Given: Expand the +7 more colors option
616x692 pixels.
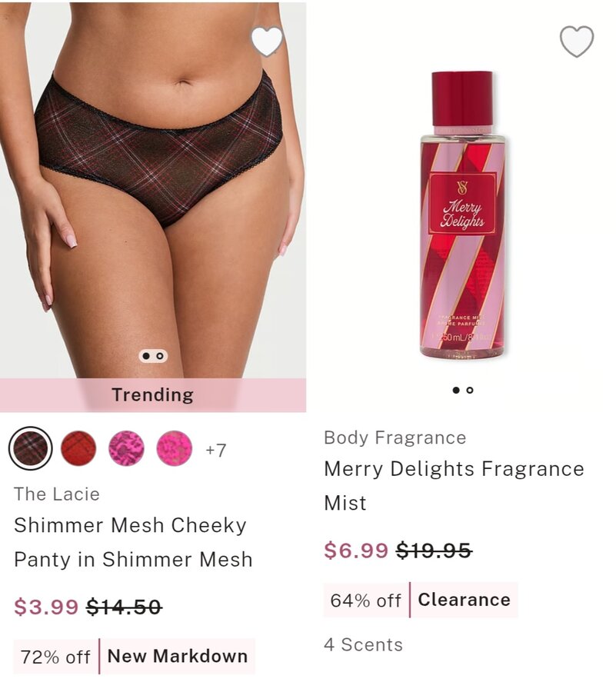Looking at the screenshot, I should [x=216, y=450].
